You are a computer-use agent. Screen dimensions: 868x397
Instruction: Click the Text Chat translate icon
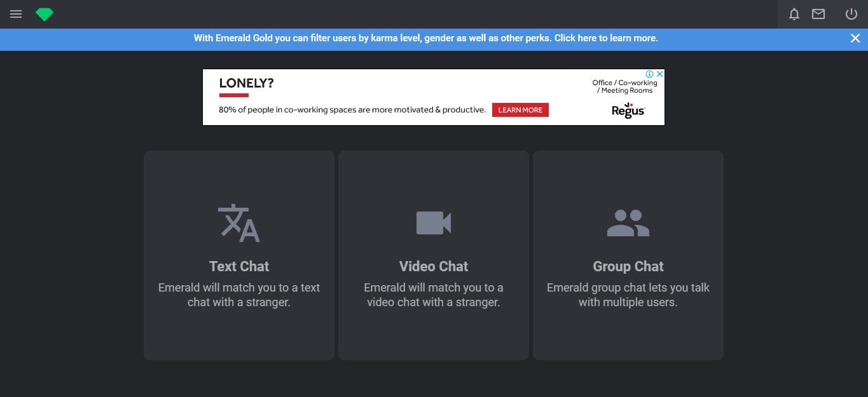[x=239, y=223]
